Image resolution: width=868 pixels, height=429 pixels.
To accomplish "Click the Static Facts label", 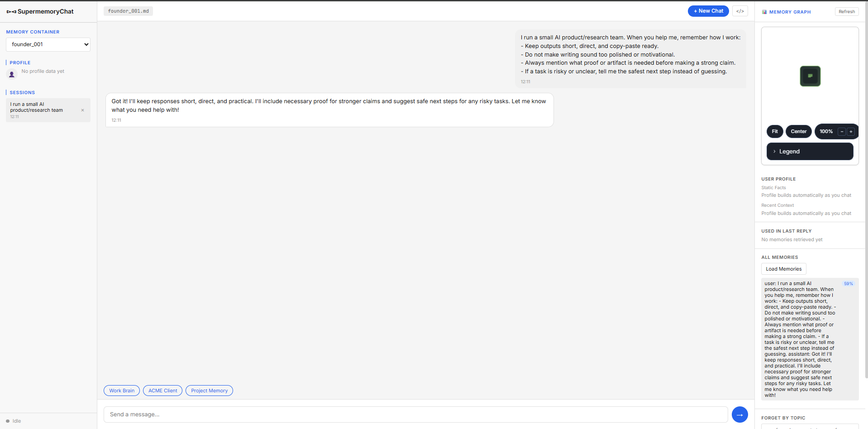I will [773, 188].
